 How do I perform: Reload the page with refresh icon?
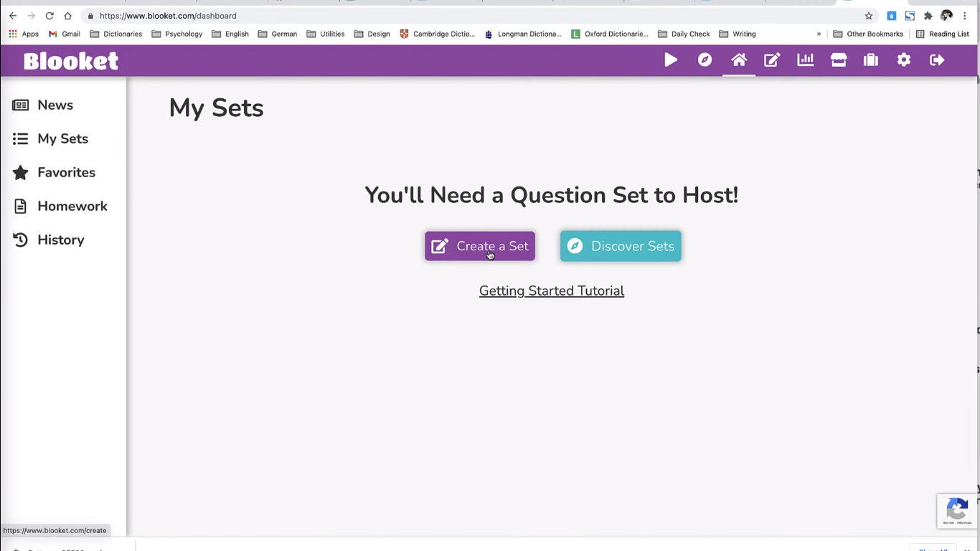point(50,16)
